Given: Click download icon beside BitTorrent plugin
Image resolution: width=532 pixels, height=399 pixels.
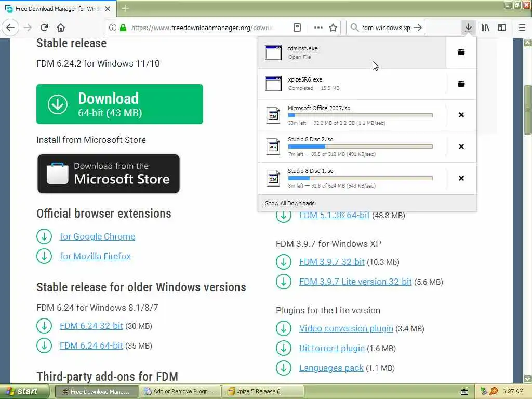Looking at the screenshot, I should (x=284, y=349).
